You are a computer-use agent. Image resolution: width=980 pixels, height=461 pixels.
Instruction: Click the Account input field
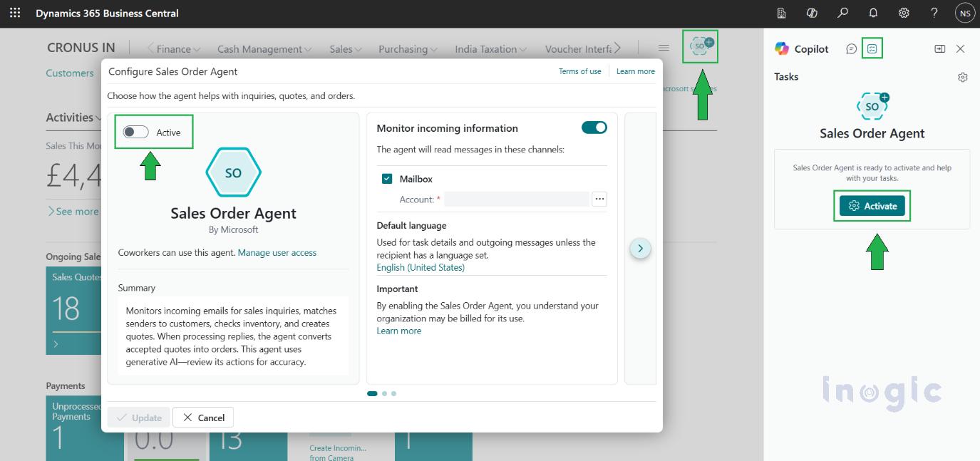pos(516,200)
